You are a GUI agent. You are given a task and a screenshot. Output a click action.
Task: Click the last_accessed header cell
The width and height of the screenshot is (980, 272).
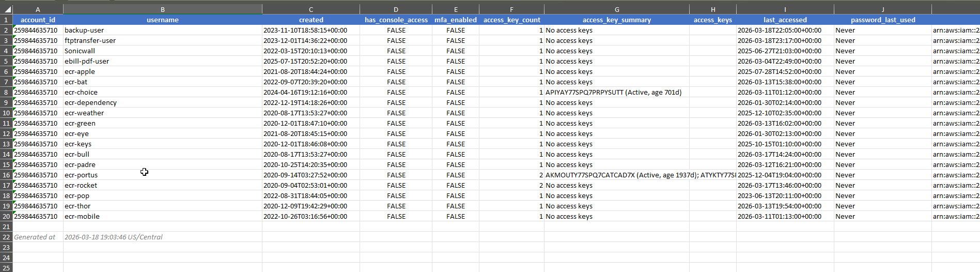(785, 20)
